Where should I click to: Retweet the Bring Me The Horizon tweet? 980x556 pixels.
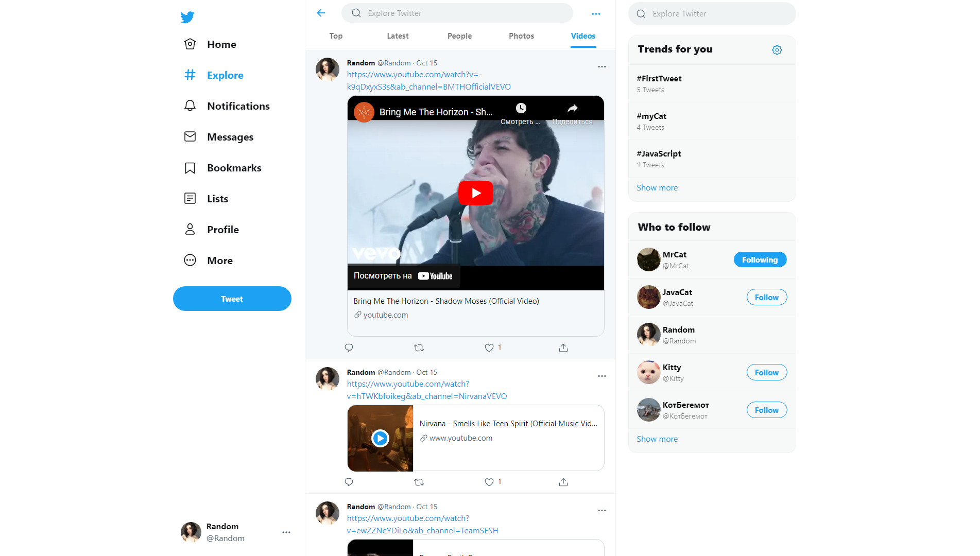click(419, 347)
